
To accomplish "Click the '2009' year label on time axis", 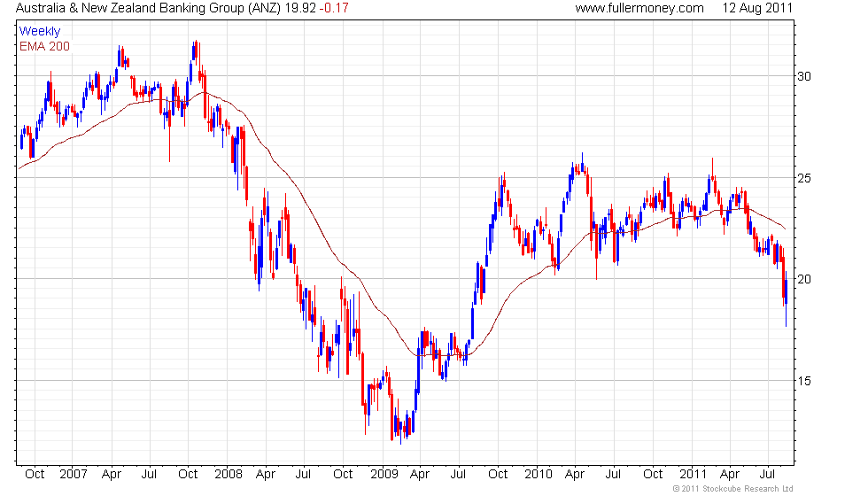I will point(384,475).
